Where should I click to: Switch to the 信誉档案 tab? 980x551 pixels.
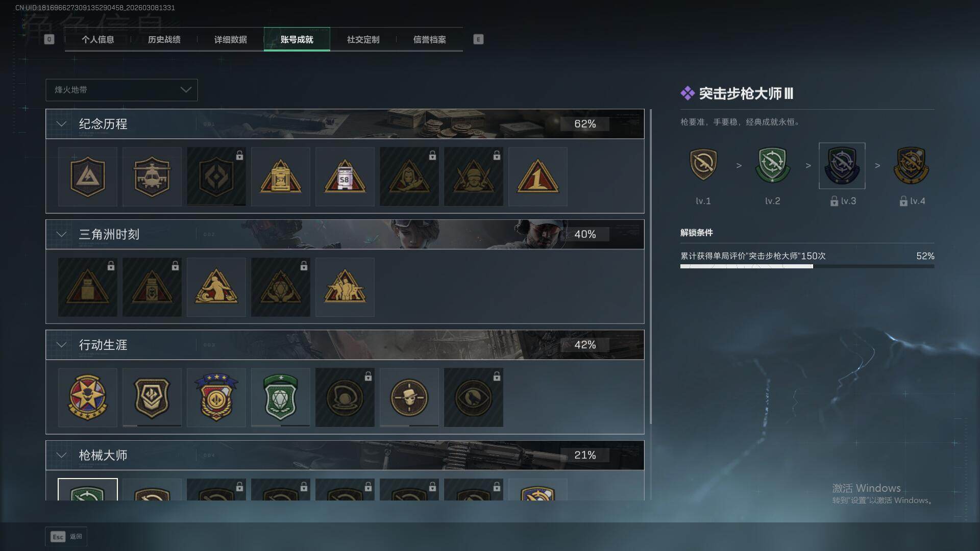[429, 39]
